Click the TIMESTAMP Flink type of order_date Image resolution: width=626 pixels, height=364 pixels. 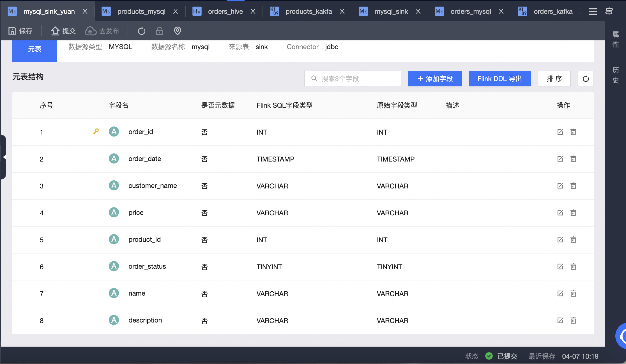coord(275,159)
